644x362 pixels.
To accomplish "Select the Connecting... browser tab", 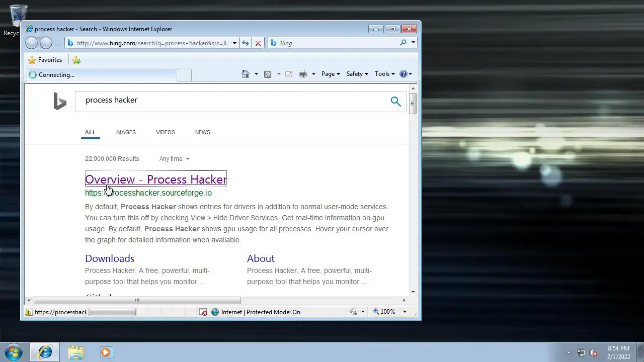I will pos(101,75).
